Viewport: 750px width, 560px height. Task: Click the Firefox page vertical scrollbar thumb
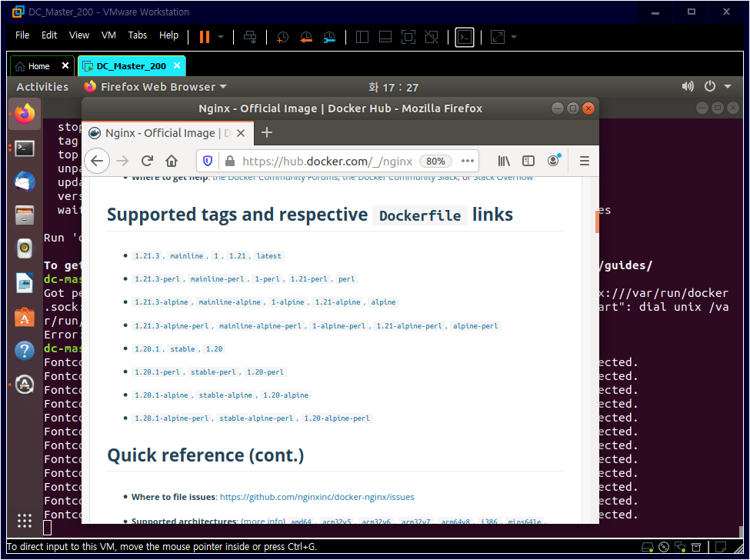[x=597, y=222]
